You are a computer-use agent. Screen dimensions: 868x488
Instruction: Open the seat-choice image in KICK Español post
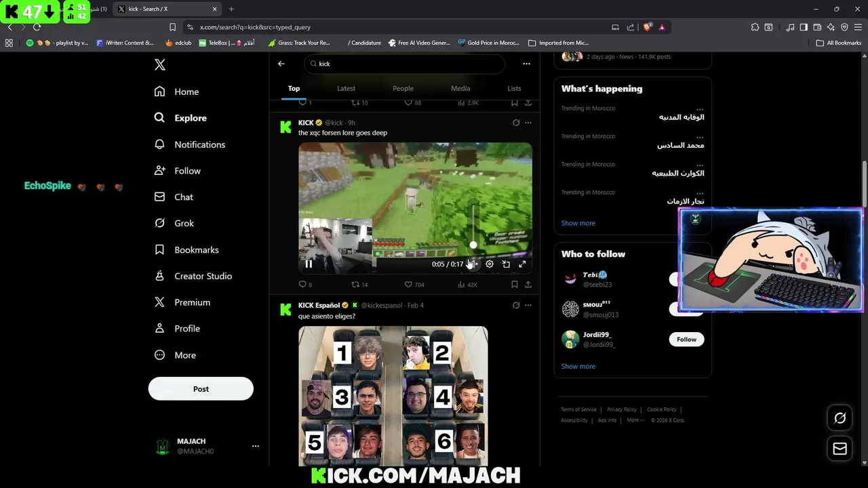393,396
